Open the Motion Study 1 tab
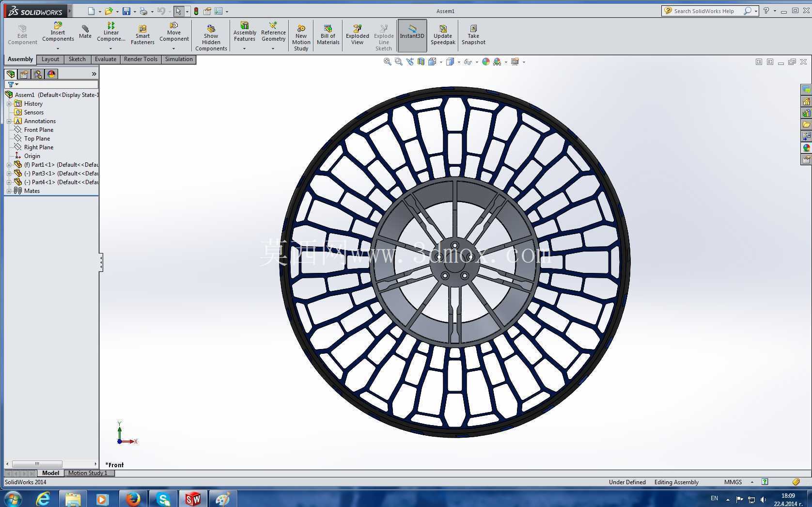Screen dimensions: 812x507 [88, 473]
